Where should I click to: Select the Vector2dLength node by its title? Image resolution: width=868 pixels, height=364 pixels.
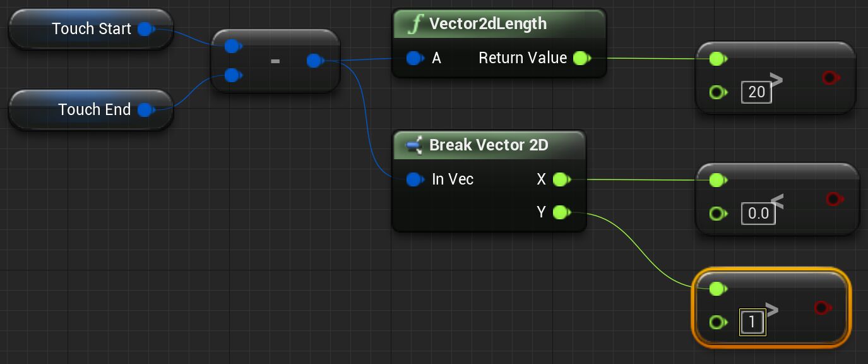pyautogui.click(x=487, y=25)
